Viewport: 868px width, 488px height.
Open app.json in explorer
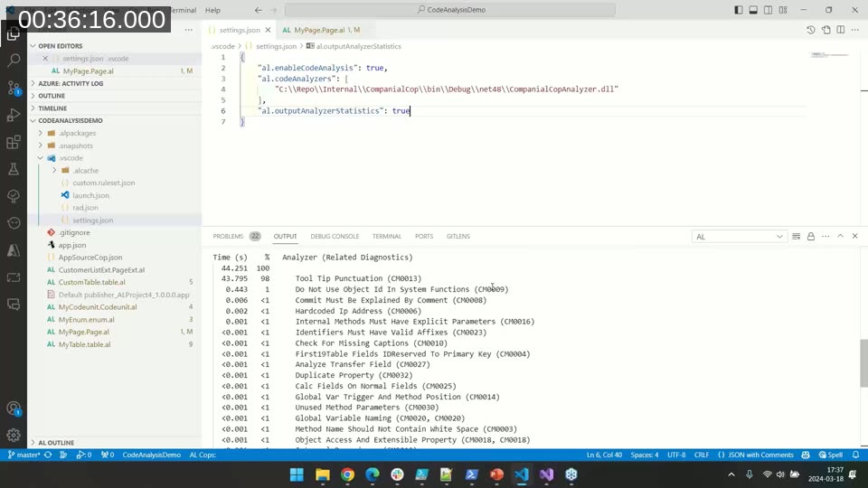tap(72, 245)
